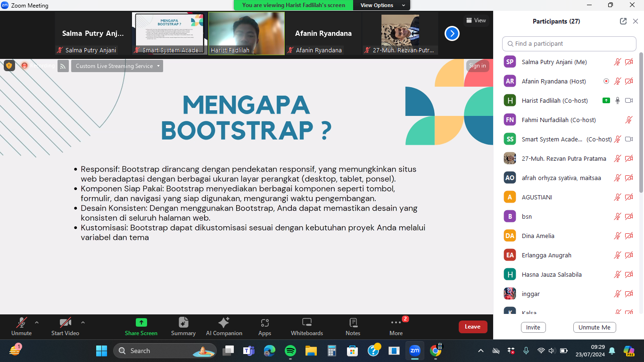Click Smart System Academy's camera icon
Screen dimensions: 644x362
[x=628, y=139]
